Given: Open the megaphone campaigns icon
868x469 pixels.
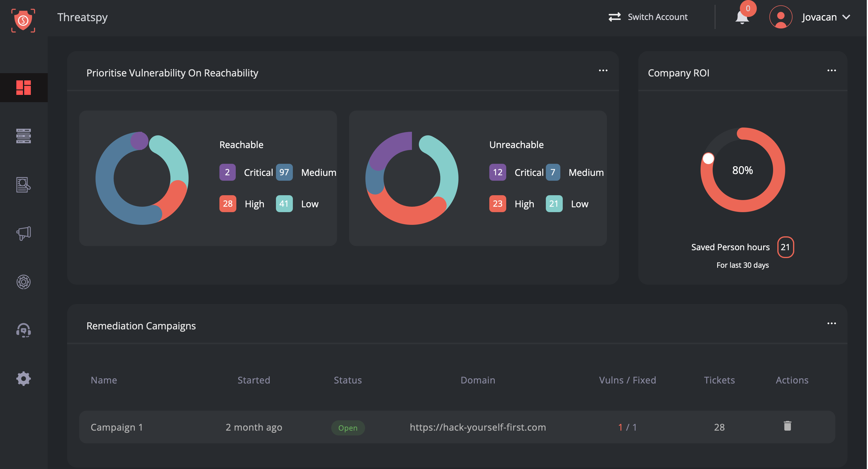Looking at the screenshot, I should [24, 233].
